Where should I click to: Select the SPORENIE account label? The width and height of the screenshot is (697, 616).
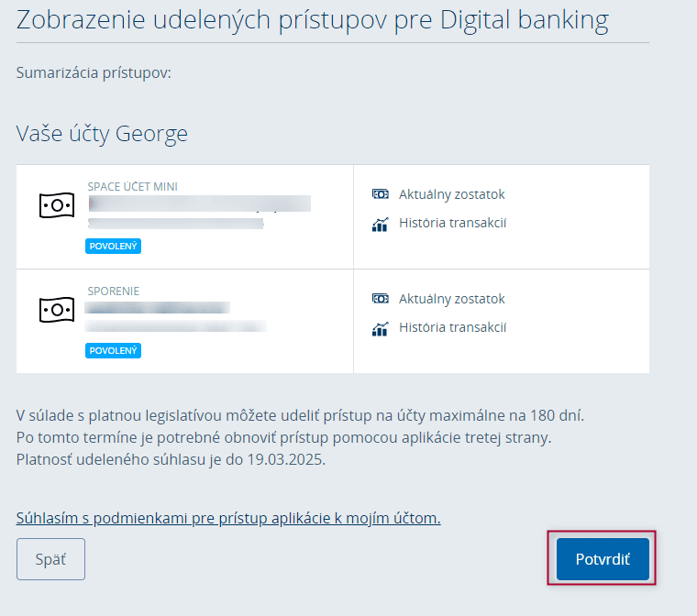[x=113, y=291]
